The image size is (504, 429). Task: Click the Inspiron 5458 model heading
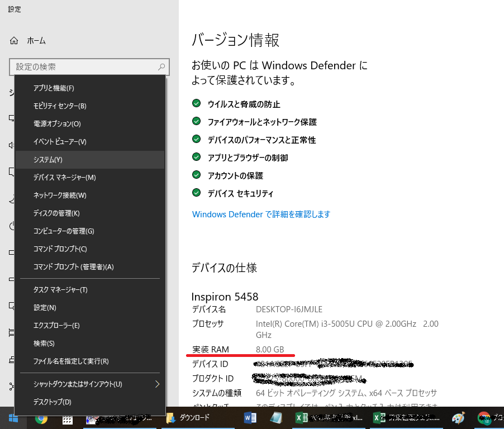point(225,297)
